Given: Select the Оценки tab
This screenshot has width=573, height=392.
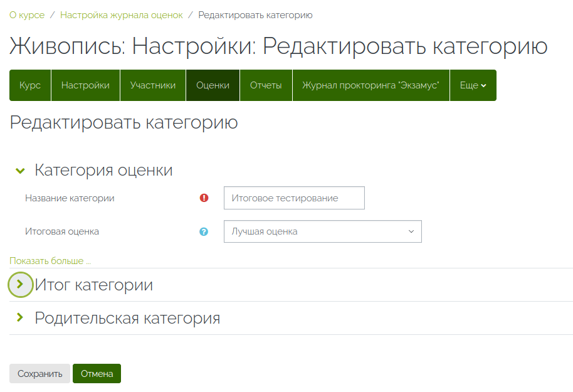Looking at the screenshot, I should coord(213,85).
